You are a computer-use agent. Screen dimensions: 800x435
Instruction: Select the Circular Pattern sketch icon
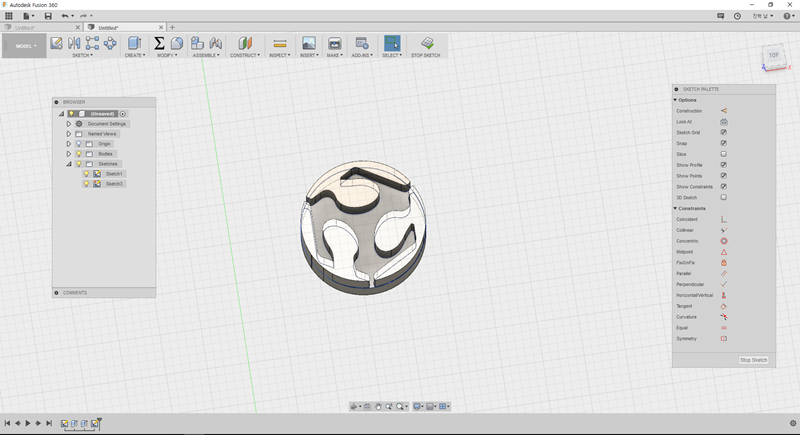click(x=110, y=43)
